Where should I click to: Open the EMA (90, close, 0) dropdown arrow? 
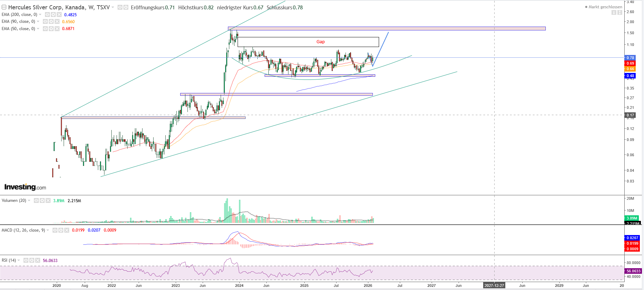(x=38, y=21)
